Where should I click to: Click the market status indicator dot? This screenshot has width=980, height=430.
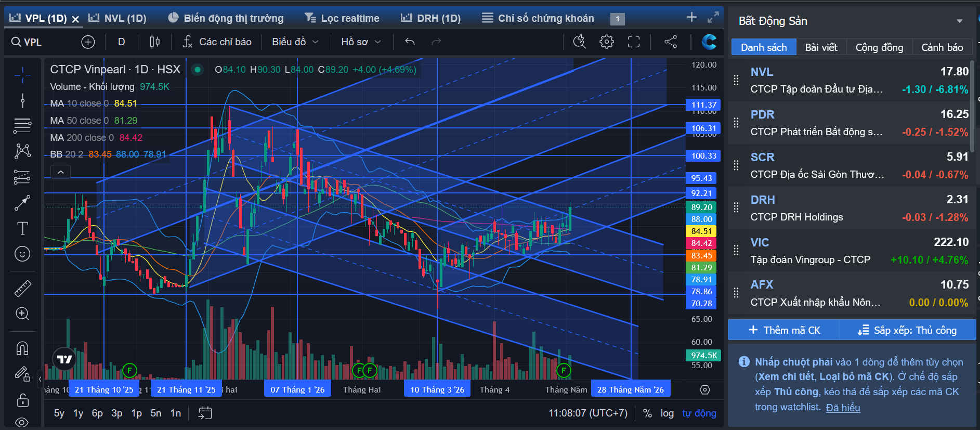[197, 70]
